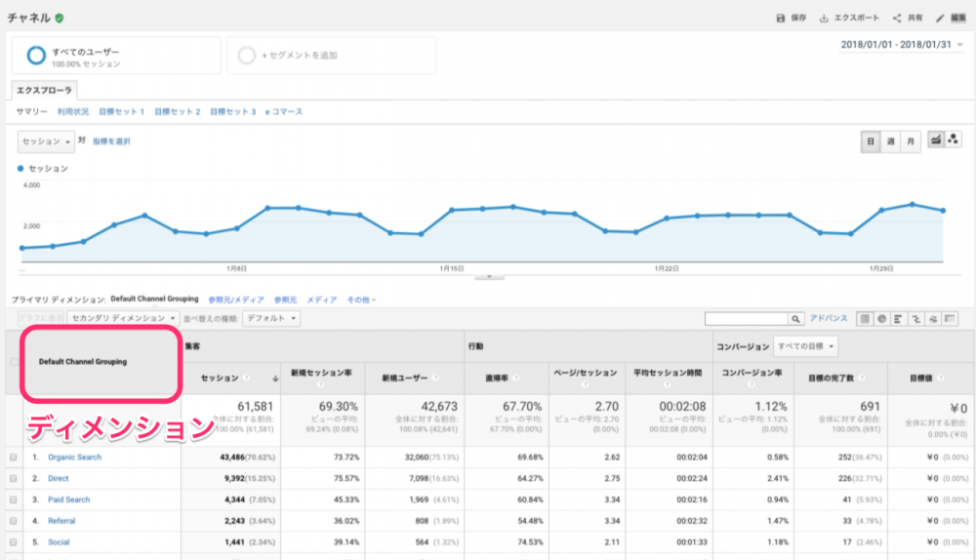Viewport: 976px width, 560px height.
Task: Select the pivot table view icon
Action: (950, 319)
